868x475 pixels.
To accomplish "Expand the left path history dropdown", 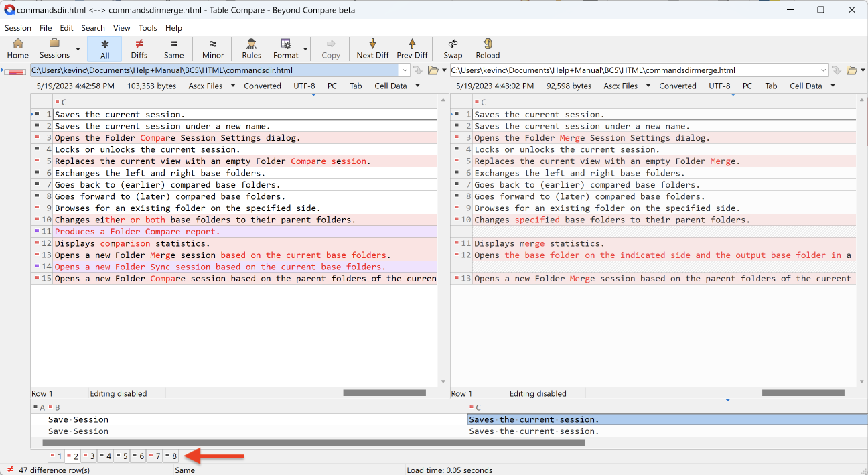I will [405, 70].
